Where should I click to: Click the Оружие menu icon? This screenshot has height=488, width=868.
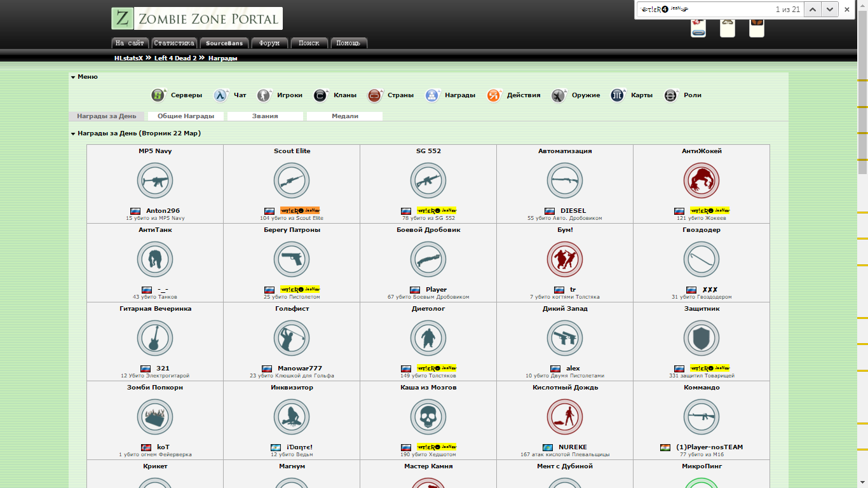tap(559, 95)
